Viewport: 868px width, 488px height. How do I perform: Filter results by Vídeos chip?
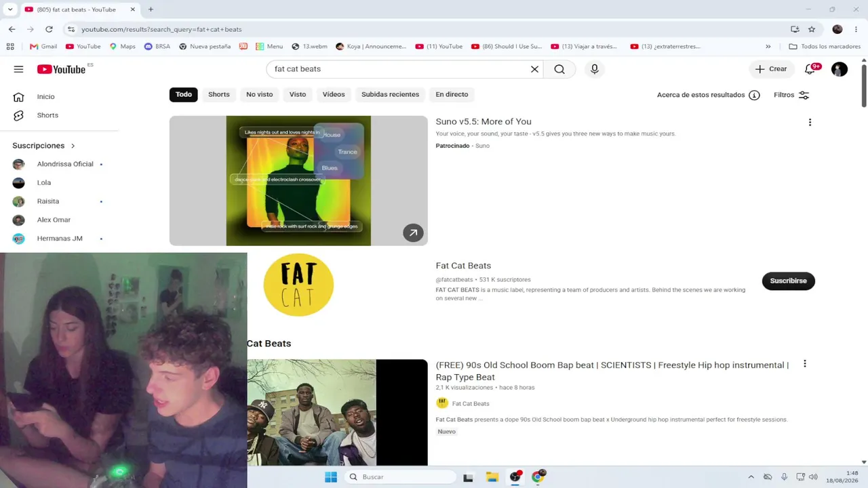[334, 95]
